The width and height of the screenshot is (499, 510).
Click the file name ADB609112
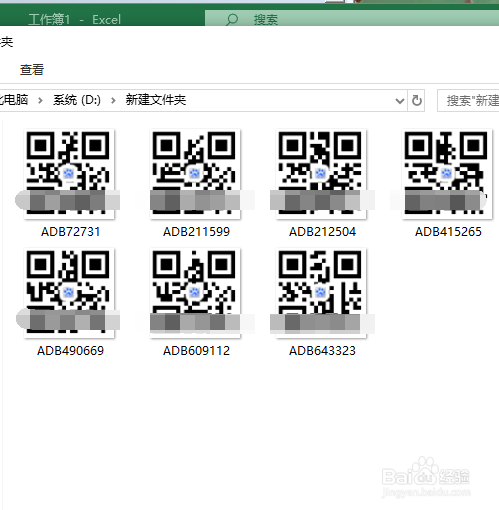pyautogui.click(x=196, y=351)
